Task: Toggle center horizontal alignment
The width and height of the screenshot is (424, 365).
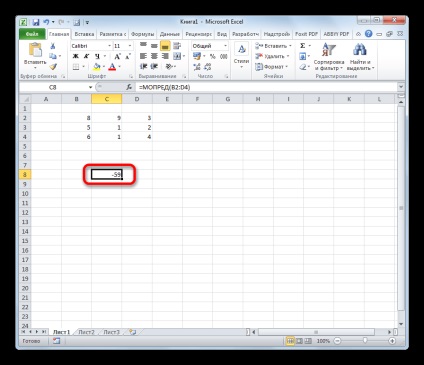Action: [154, 56]
